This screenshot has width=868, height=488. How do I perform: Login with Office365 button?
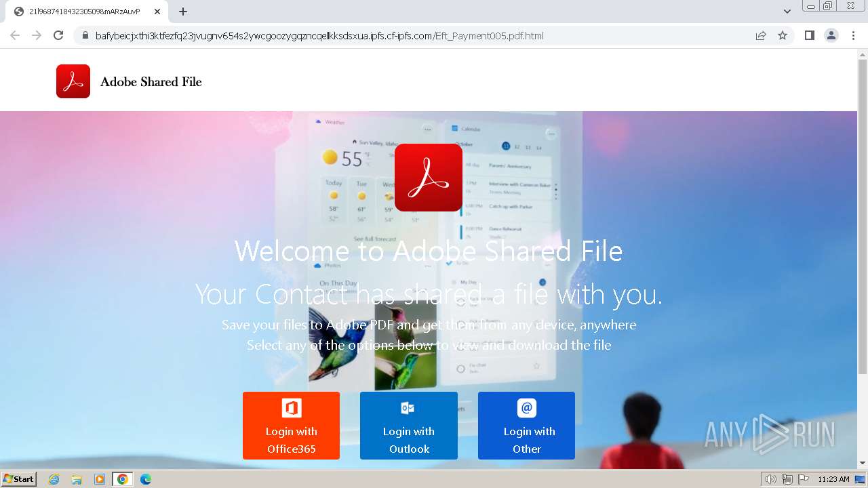(x=292, y=426)
